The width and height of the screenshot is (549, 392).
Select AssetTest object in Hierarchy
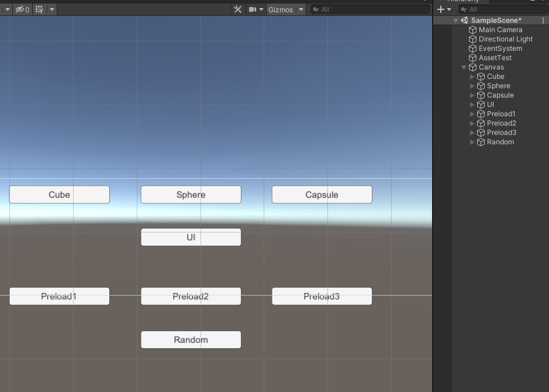tap(495, 58)
